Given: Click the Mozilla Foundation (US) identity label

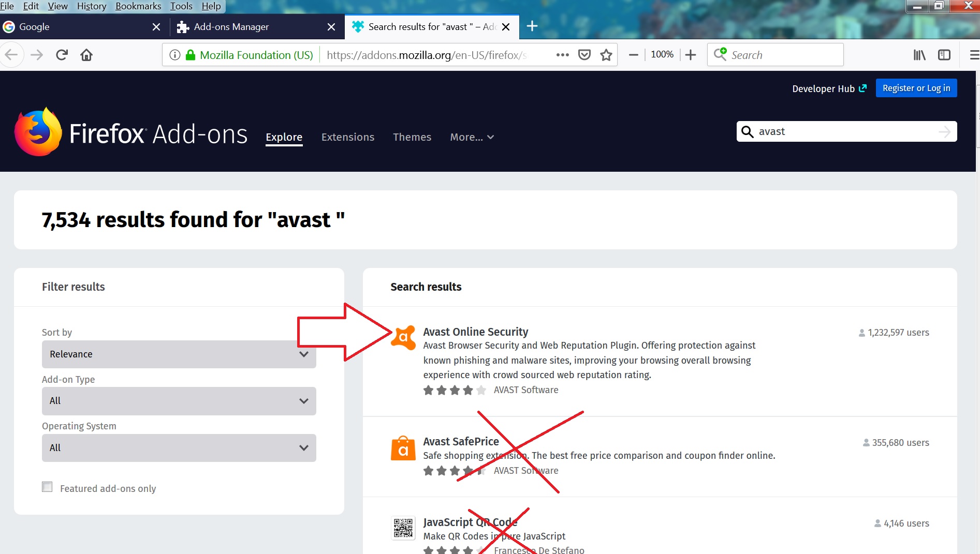Looking at the screenshot, I should [x=256, y=55].
